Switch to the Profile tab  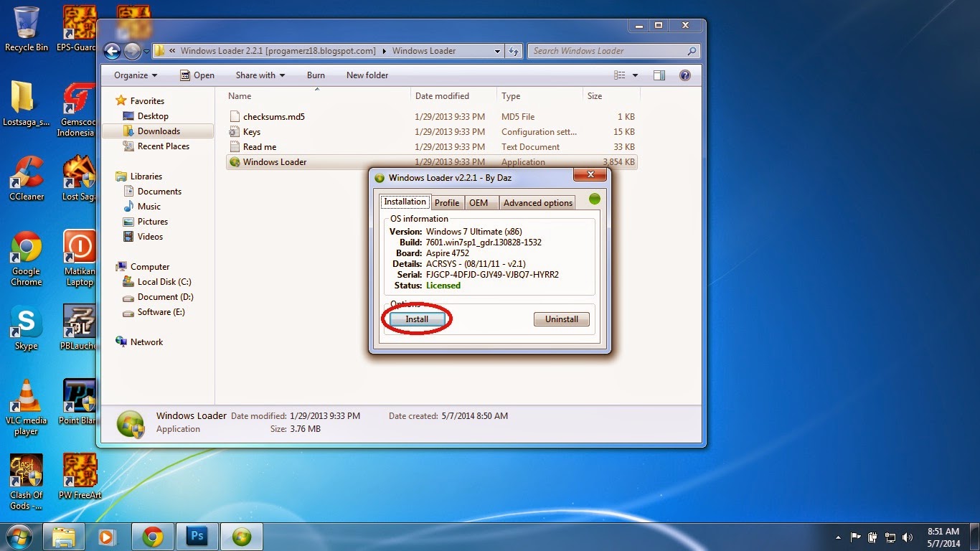tap(447, 203)
